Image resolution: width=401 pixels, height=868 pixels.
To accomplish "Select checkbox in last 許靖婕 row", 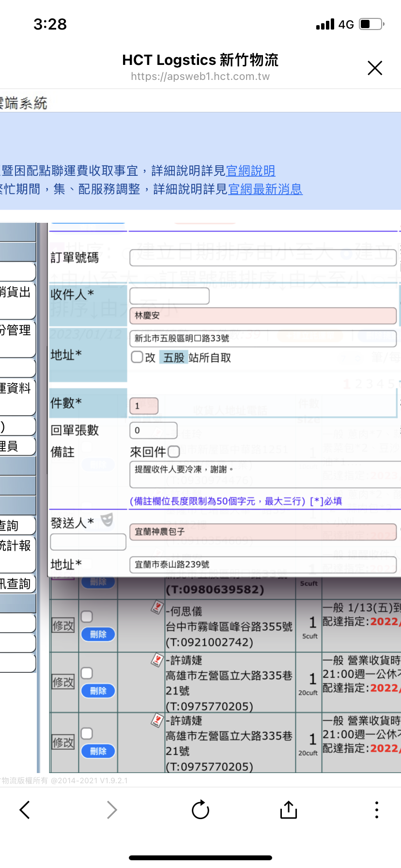I will click(x=87, y=733).
